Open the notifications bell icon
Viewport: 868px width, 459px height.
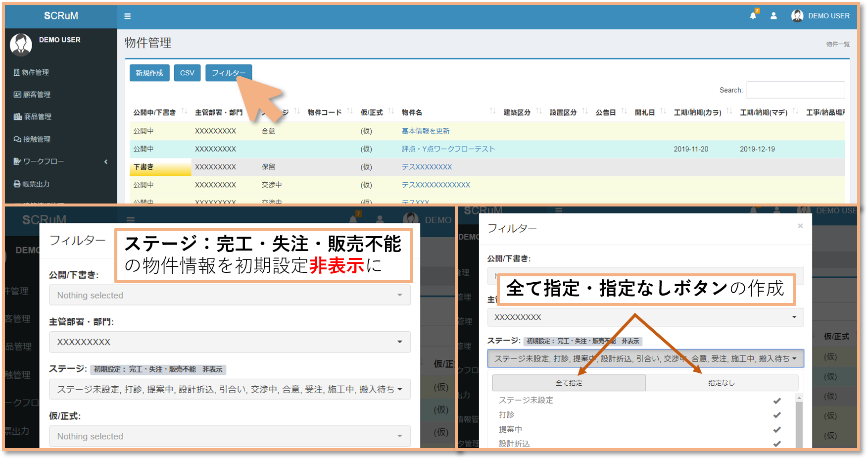coord(753,16)
